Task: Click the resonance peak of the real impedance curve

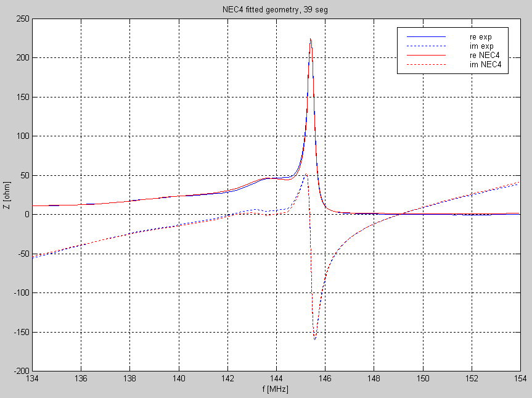Action: click(x=311, y=39)
